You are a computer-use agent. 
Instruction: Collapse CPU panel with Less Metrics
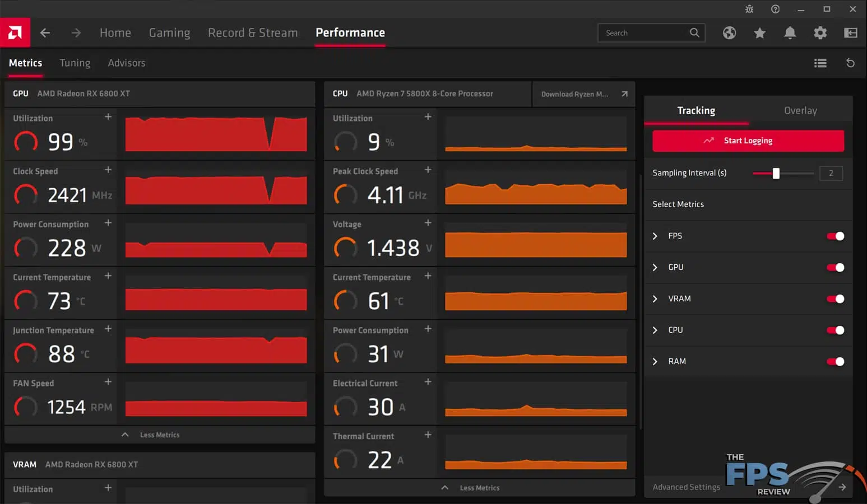click(x=479, y=488)
